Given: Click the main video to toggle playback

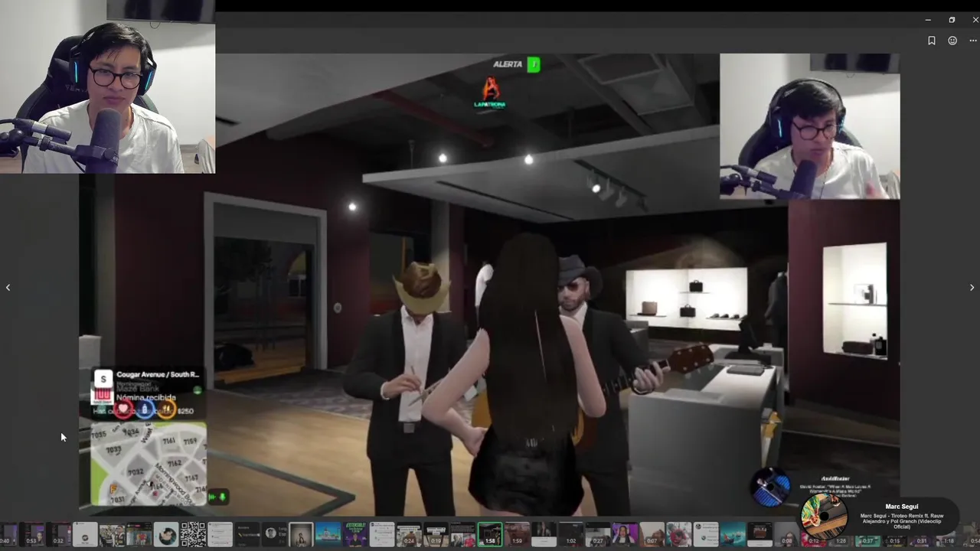Looking at the screenshot, I should click(x=490, y=283).
